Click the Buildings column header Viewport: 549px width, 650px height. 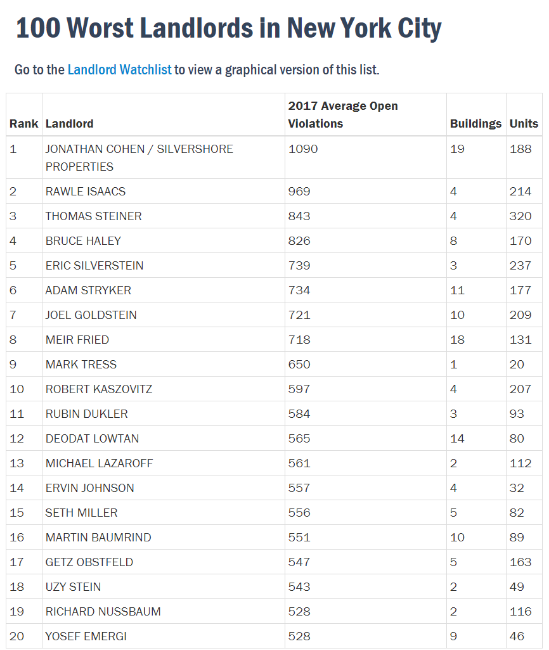point(476,124)
